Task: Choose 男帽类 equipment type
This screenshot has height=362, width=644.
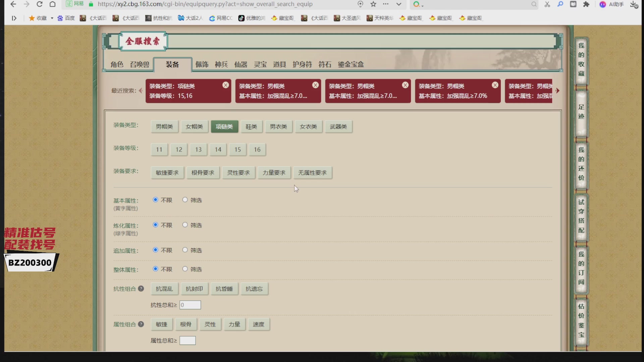Action: click(164, 126)
